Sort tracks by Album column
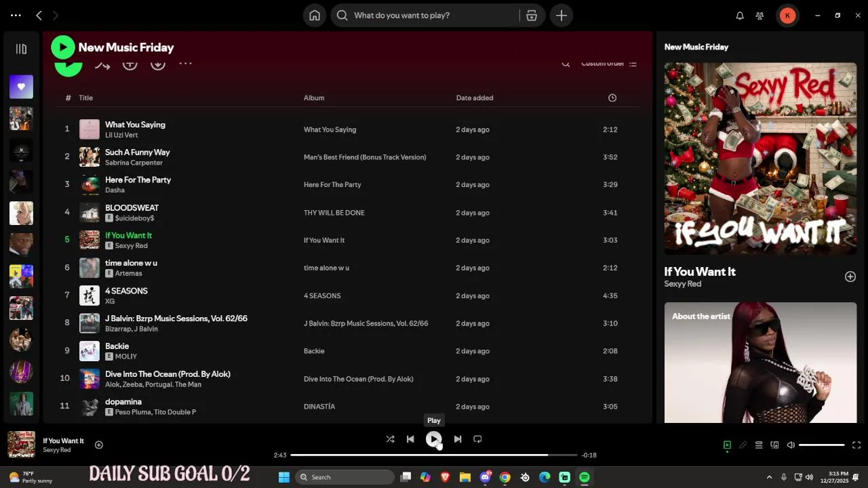Screen dimensions: 868x488 (x=314, y=98)
